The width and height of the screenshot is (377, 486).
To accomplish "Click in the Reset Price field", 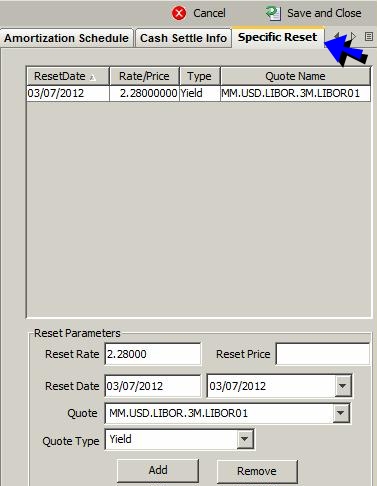I will (x=323, y=354).
